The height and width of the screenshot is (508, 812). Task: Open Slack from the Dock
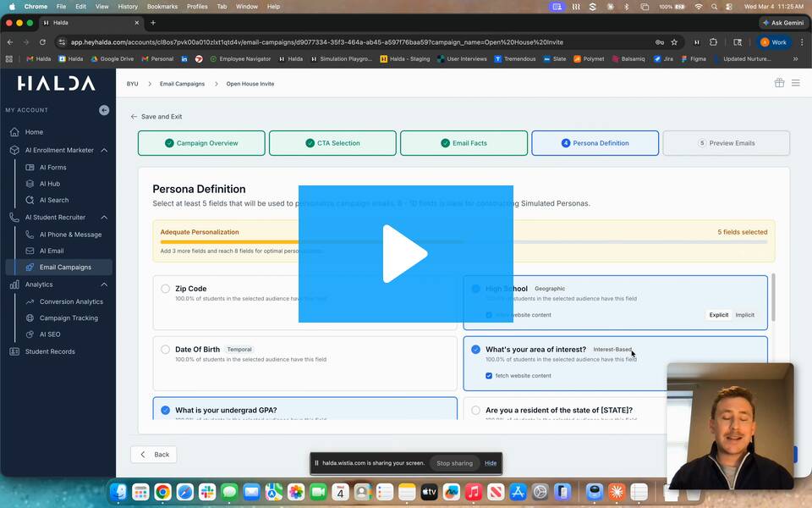pyautogui.click(x=207, y=491)
